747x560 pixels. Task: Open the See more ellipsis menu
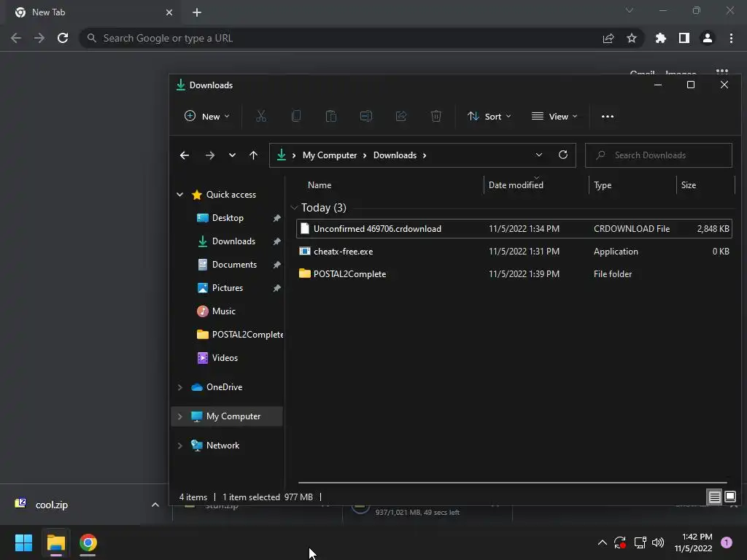pyautogui.click(x=608, y=116)
